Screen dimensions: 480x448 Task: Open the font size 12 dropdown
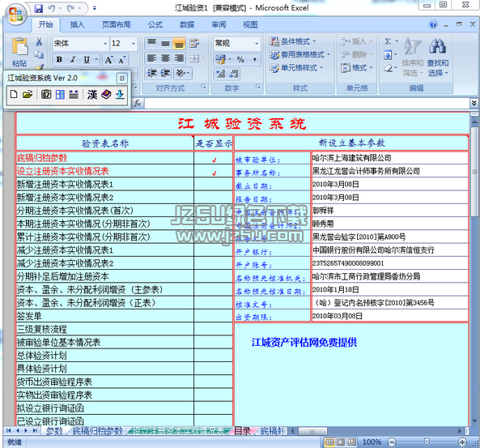coord(134,44)
